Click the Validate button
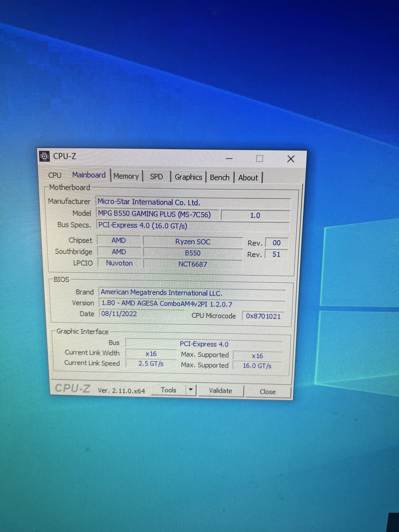This screenshot has height=532, width=399. (220, 391)
